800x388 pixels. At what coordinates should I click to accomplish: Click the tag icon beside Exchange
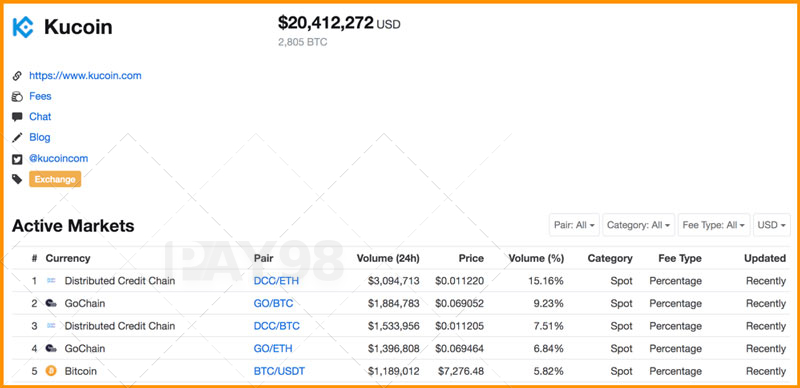[17, 179]
